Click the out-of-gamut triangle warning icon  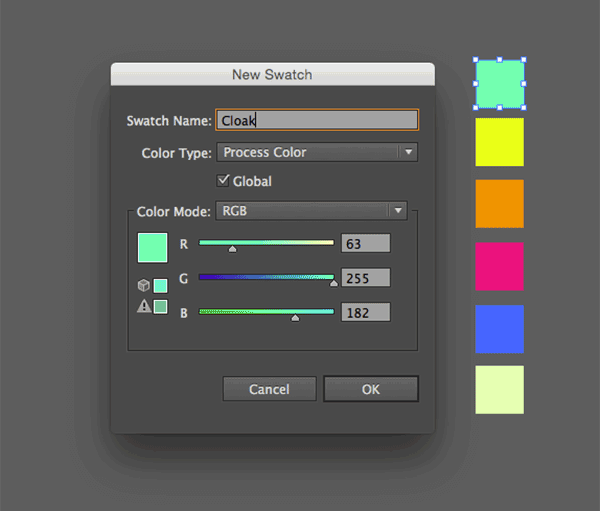(x=144, y=306)
